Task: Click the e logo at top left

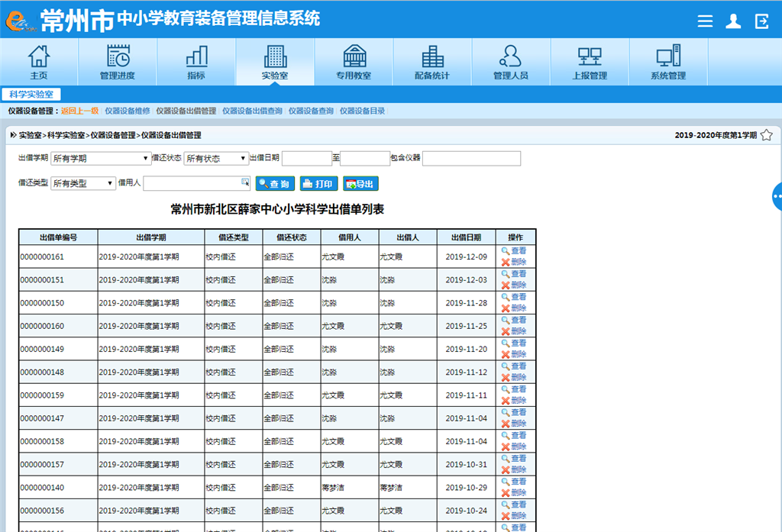Action: [x=19, y=21]
